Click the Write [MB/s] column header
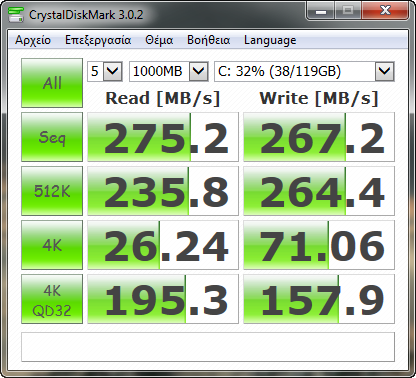Image resolution: width=416 pixels, height=378 pixels. [319, 98]
